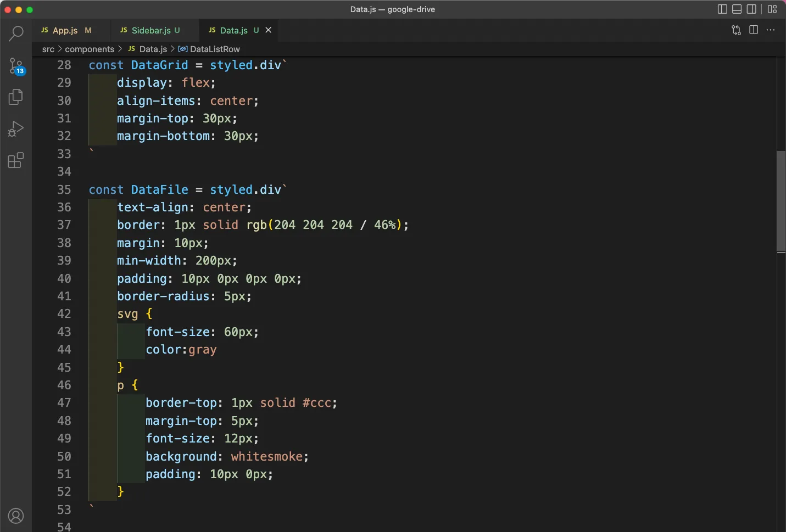Open Run and Debug view
Image resolution: width=786 pixels, height=532 pixels.
tap(16, 129)
